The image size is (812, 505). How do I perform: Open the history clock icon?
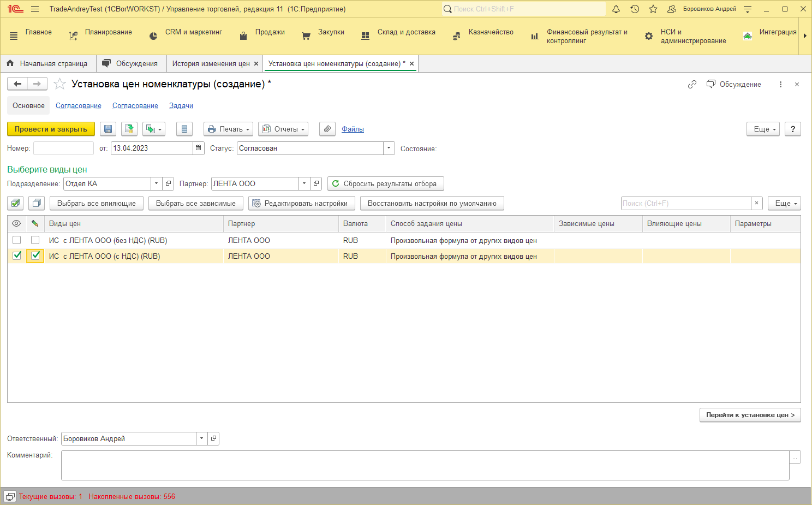(635, 9)
